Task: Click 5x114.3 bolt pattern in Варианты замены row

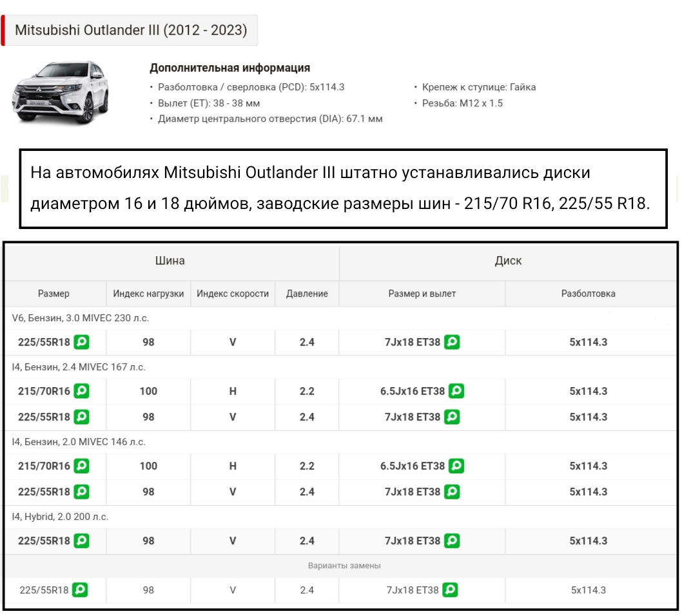Action: (x=588, y=590)
